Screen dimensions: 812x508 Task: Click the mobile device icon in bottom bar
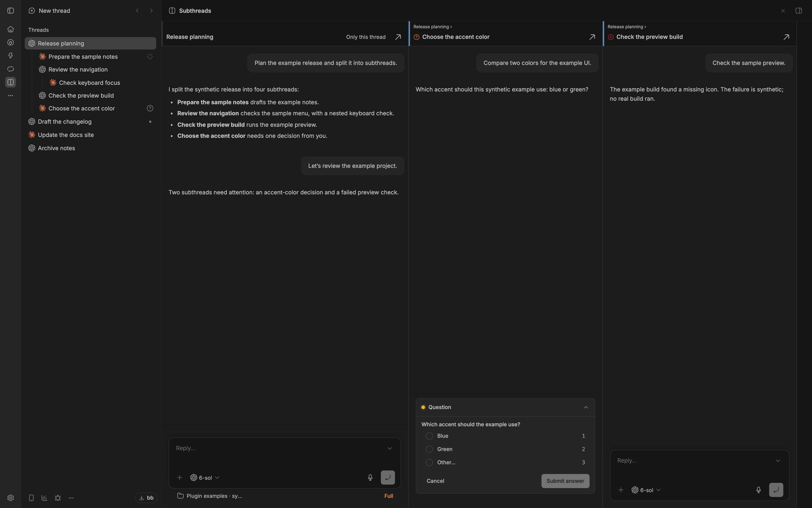coord(31,498)
